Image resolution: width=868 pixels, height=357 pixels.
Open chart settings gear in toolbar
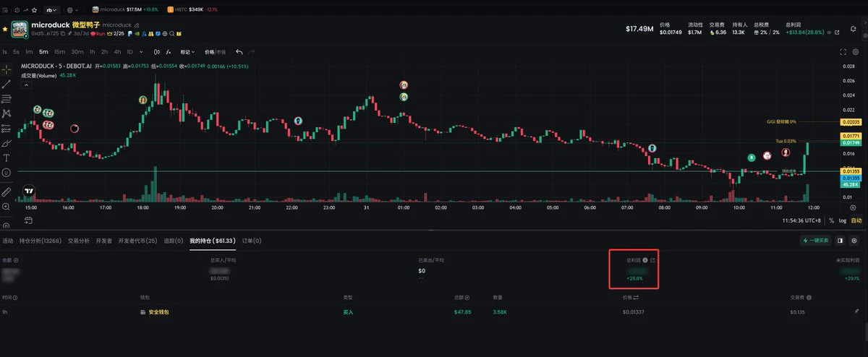[856, 52]
